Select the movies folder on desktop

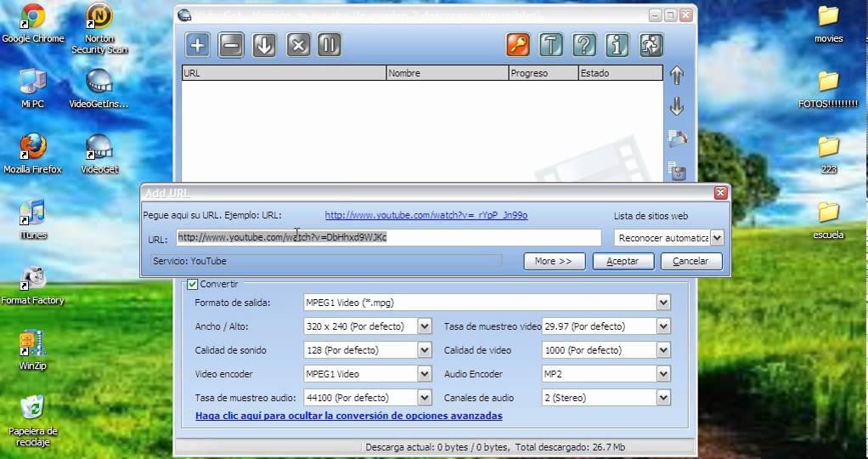(x=829, y=23)
